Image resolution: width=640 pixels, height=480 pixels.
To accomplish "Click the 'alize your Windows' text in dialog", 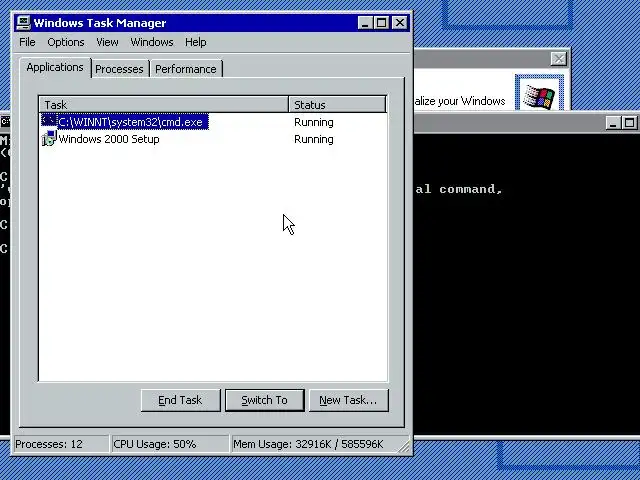I will click(460, 101).
